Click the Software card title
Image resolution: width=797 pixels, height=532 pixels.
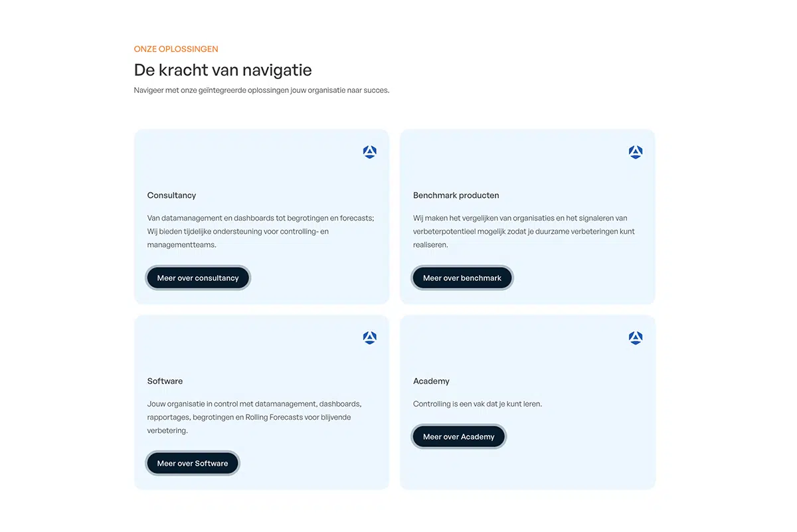[x=165, y=381]
